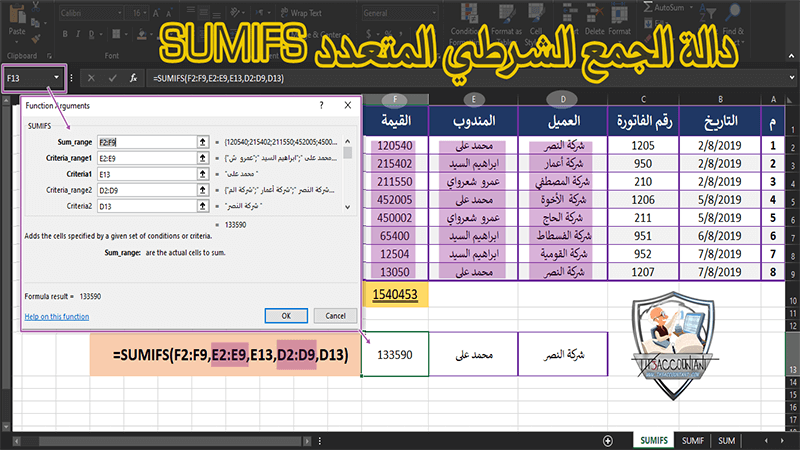This screenshot has height=450, width=800.
Task: Collapse dialog for Sum_range field
Action: click(x=203, y=142)
